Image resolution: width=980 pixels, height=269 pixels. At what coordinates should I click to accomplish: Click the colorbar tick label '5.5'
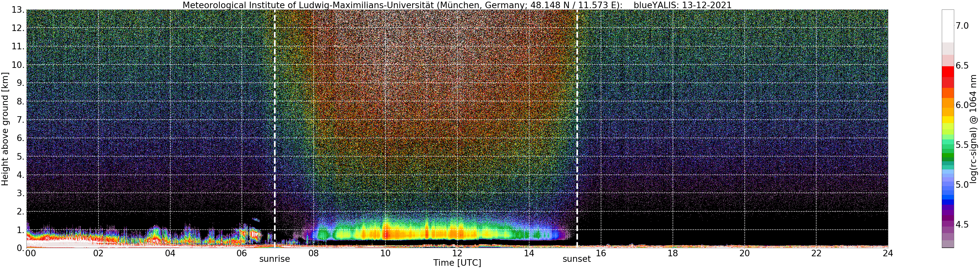pos(962,145)
